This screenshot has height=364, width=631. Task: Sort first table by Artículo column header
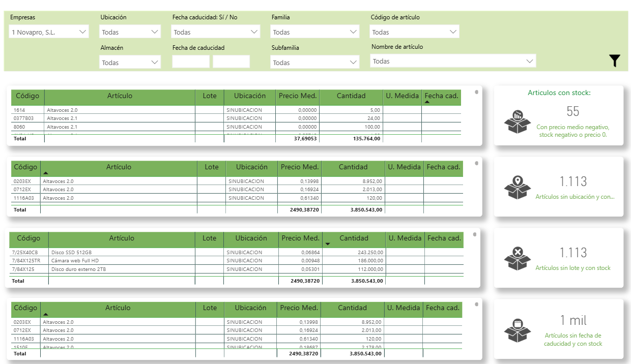pos(120,96)
